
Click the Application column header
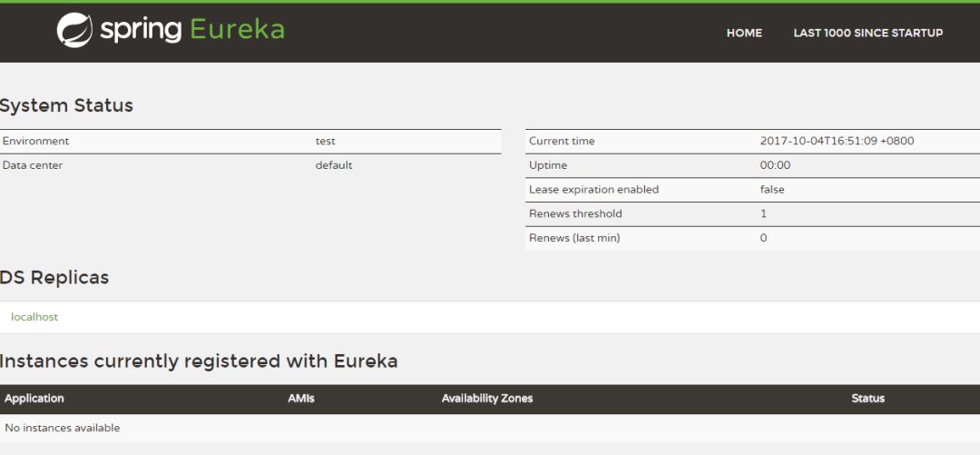34,398
